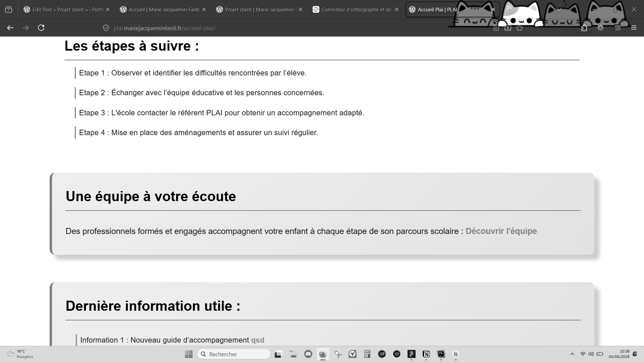Image resolution: width=644 pixels, height=362 pixels.
Task: Click the heading Une équipe à votre écoute
Action: click(x=151, y=196)
